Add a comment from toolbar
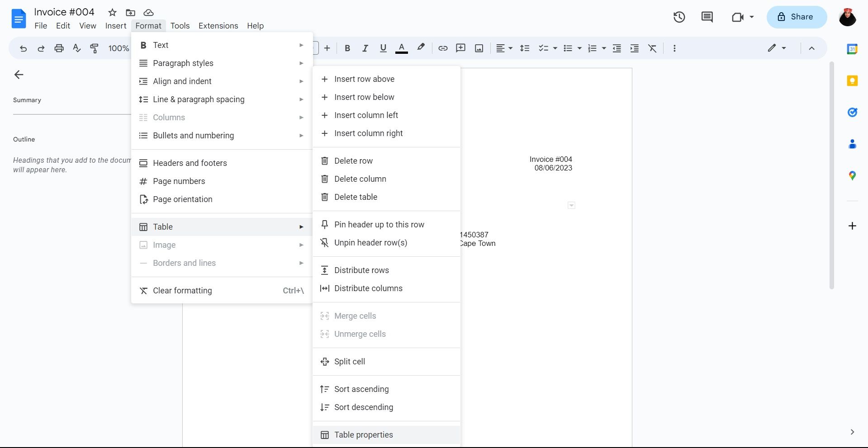Viewport: 868px width, 448px height. (x=461, y=48)
